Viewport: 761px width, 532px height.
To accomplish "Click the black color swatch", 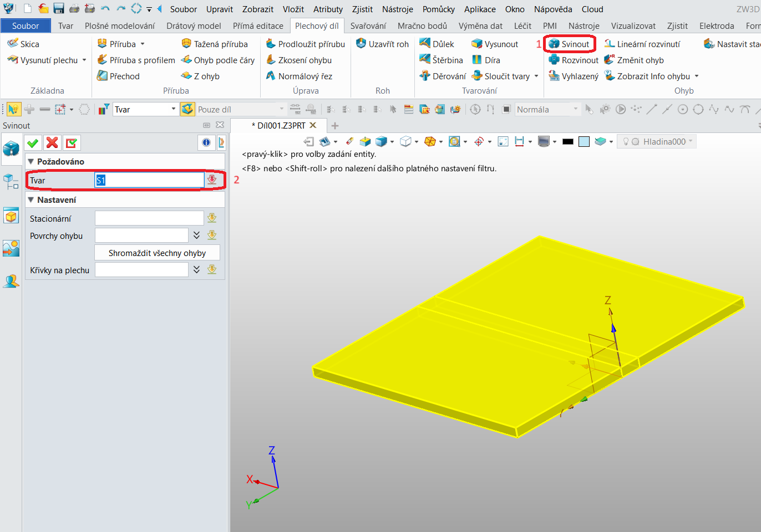I will click(x=567, y=142).
